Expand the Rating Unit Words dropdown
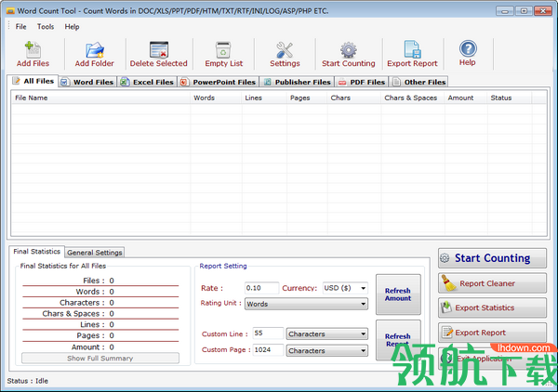The height and width of the screenshot is (392, 558). (363, 304)
